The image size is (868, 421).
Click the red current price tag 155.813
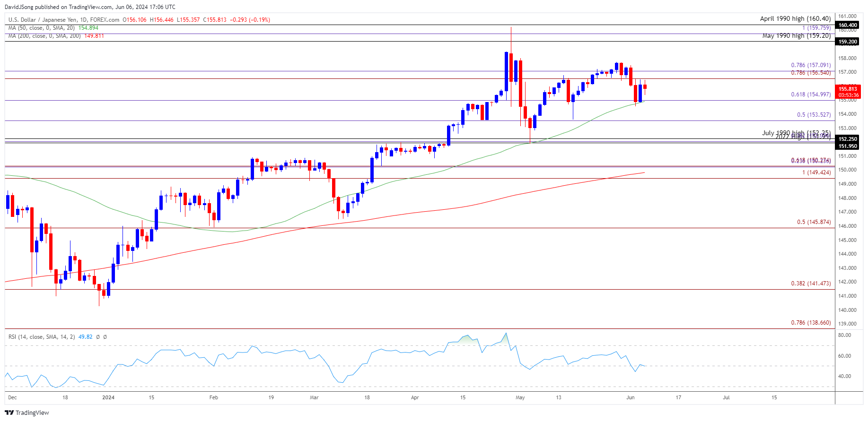(848, 89)
